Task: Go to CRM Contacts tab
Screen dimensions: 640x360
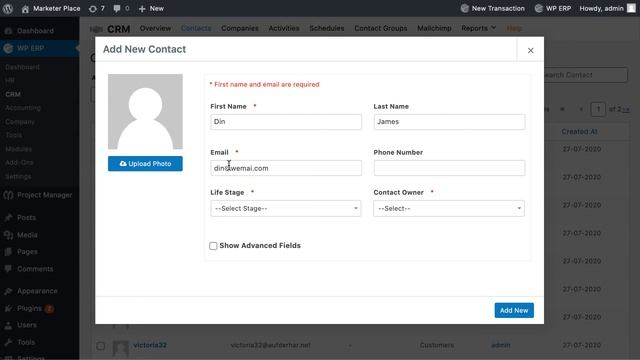Action: click(x=196, y=28)
